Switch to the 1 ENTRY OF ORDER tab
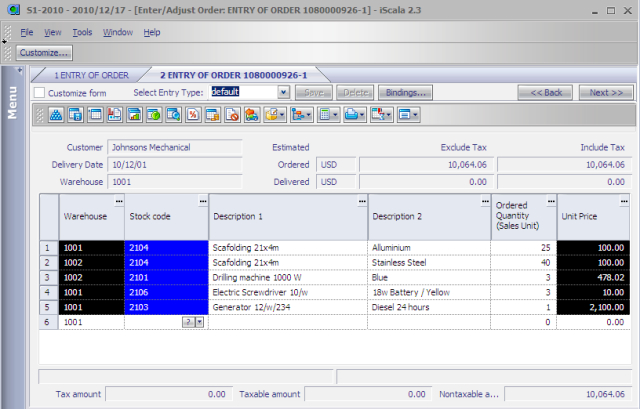 [x=91, y=76]
